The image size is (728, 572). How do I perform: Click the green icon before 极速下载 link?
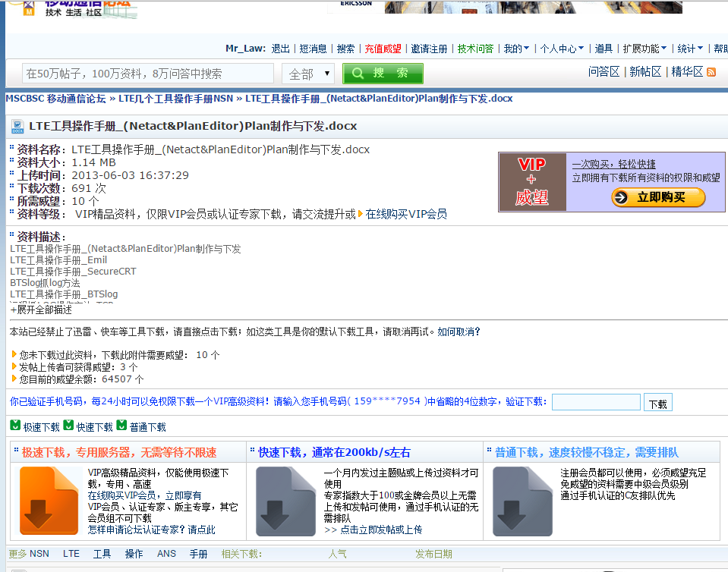click(15, 425)
